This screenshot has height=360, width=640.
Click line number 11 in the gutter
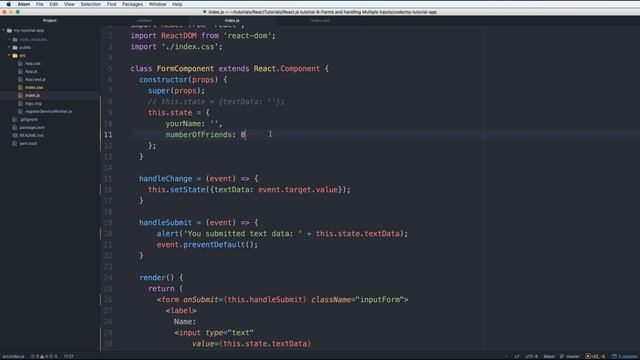coord(108,135)
